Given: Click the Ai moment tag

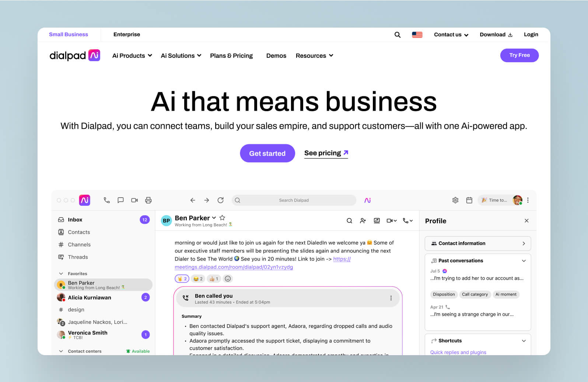Looking at the screenshot, I should tap(506, 294).
